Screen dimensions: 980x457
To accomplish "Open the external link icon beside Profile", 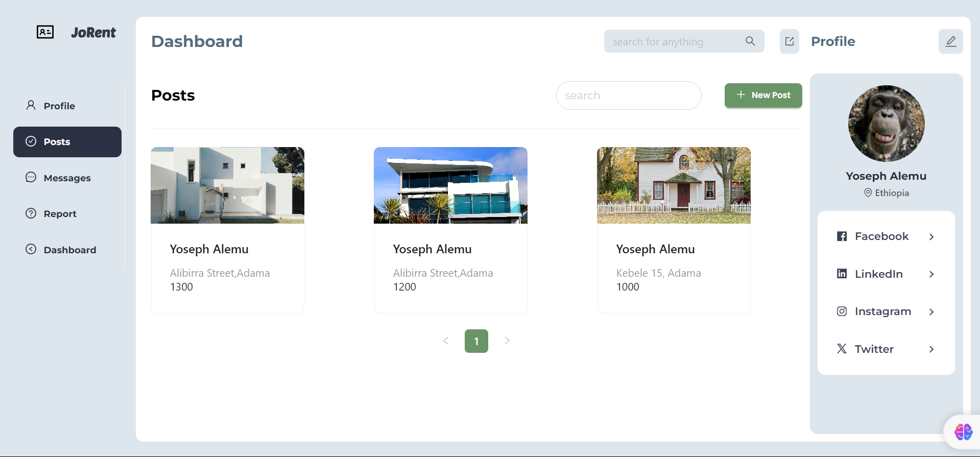I will [790, 41].
